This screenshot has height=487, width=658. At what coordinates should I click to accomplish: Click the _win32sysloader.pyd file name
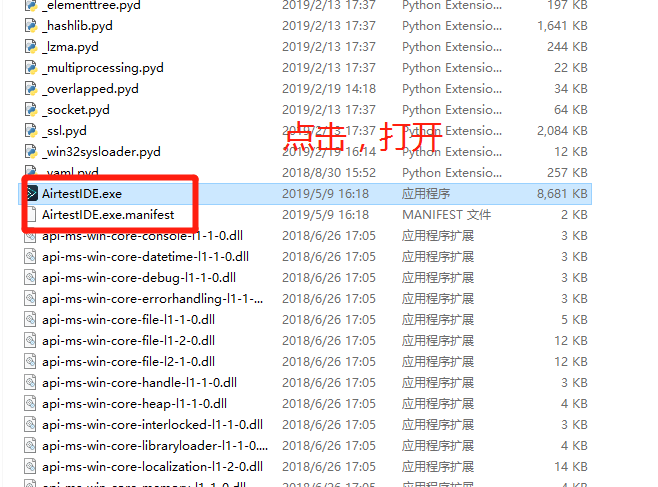tap(101, 152)
